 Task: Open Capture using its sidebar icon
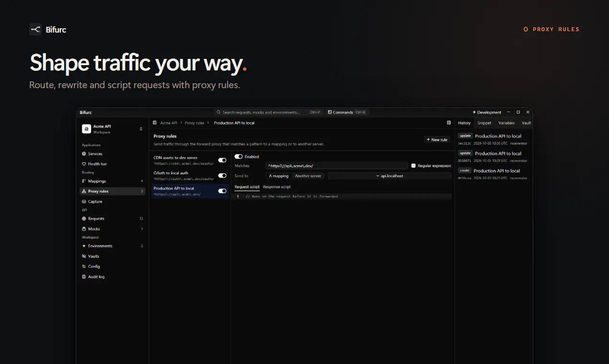84,202
